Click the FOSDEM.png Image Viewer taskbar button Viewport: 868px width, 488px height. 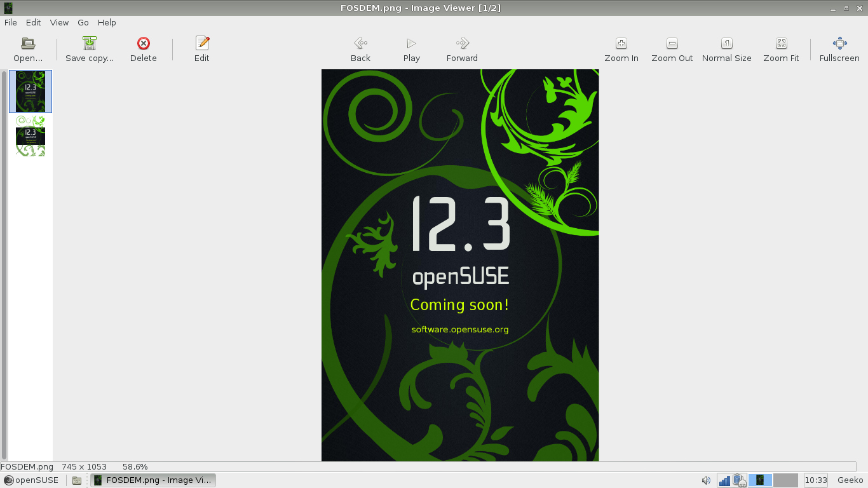[x=153, y=480]
